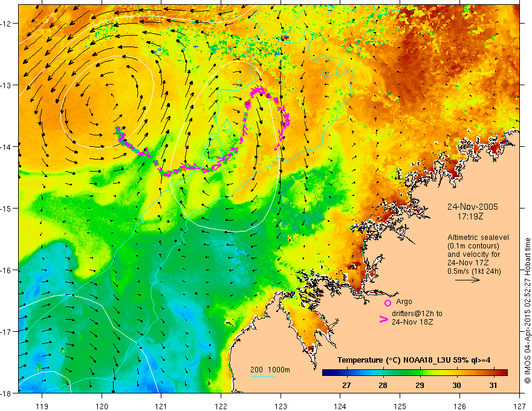The height and width of the screenshot is (411, 532).
Task: Click the '122' longitude axis label
Action: [221, 406]
